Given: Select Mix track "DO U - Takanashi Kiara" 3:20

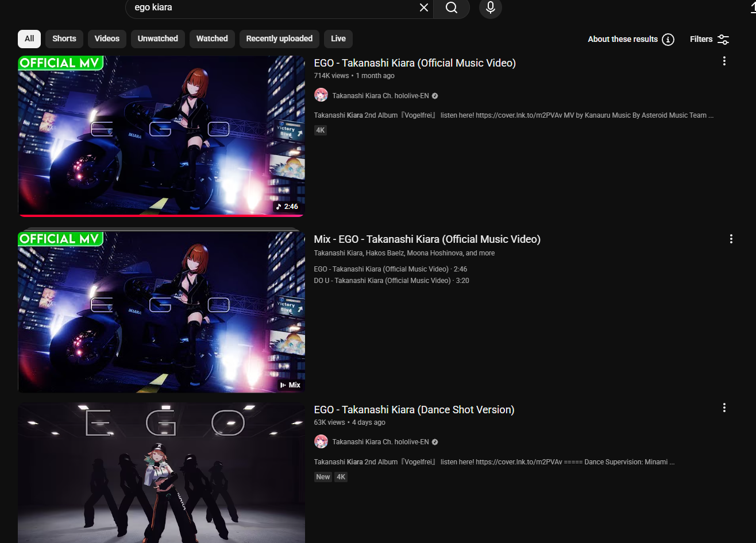Looking at the screenshot, I should [x=392, y=281].
